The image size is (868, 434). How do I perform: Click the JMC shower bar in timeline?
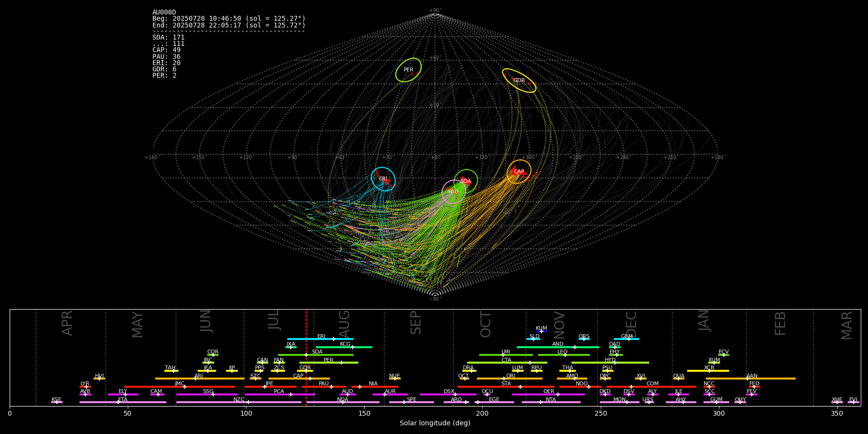(x=180, y=387)
